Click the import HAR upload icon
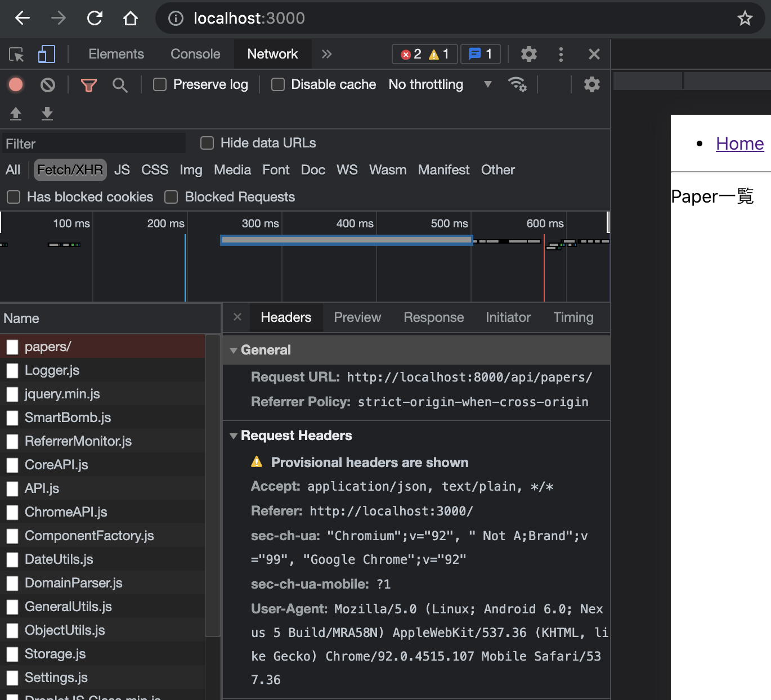This screenshot has height=700, width=771. (x=16, y=114)
